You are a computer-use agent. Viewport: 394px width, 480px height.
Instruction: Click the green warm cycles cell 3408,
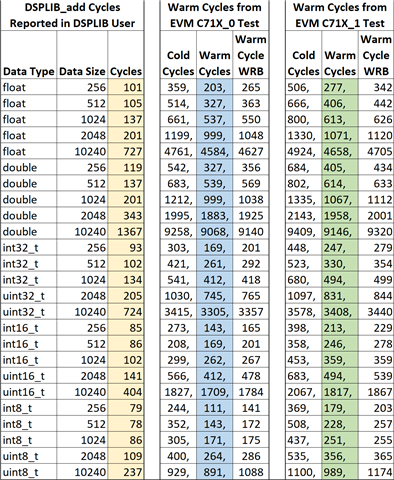coord(340,312)
